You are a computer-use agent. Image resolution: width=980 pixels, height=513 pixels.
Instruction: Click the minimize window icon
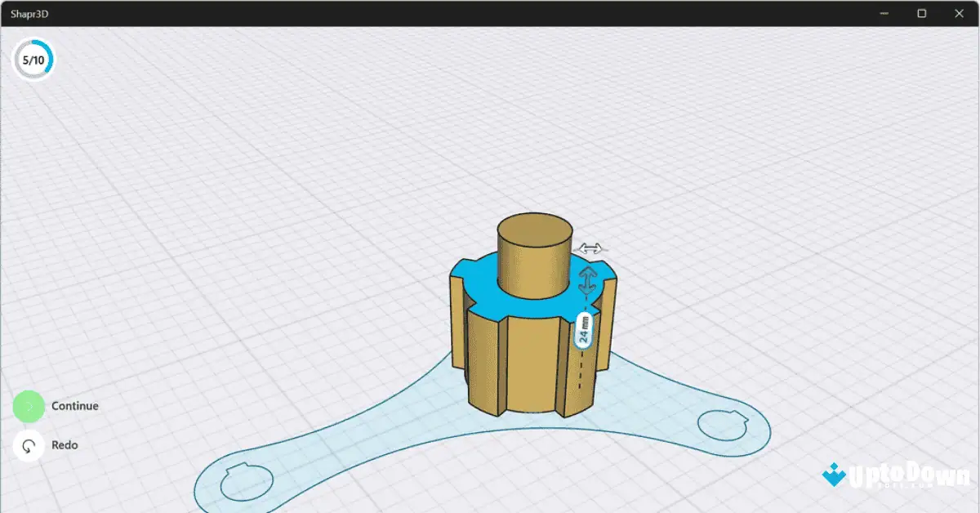point(884,13)
